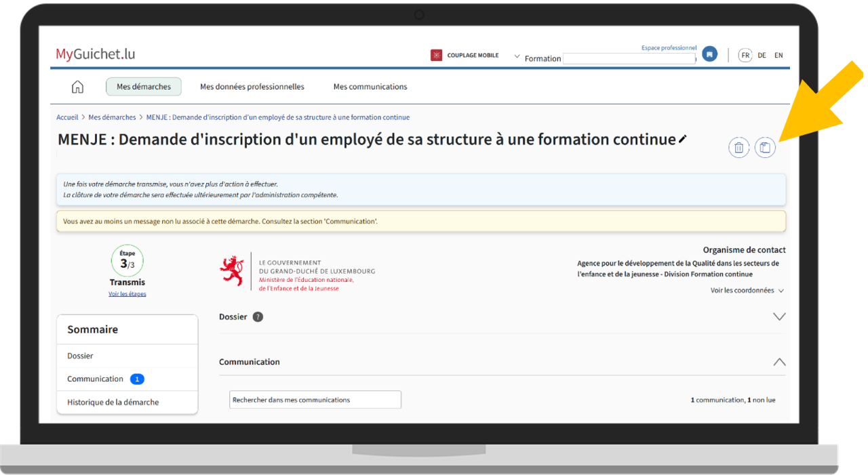Open the Mes démarches tab
Screen dimensions: 868x475
pos(144,87)
